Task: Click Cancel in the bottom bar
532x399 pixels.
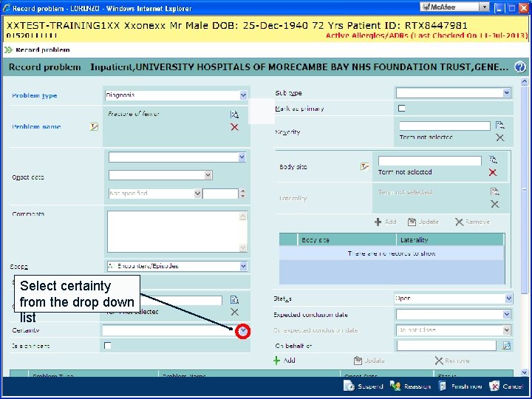Action: (x=506, y=386)
